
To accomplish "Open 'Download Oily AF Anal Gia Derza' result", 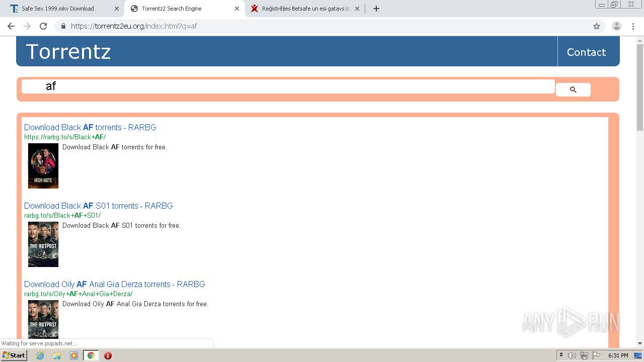I will tap(115, 284).
